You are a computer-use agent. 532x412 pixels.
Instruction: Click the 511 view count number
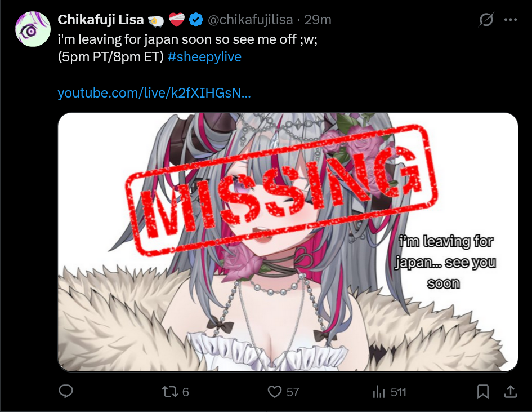coord(399,392)
